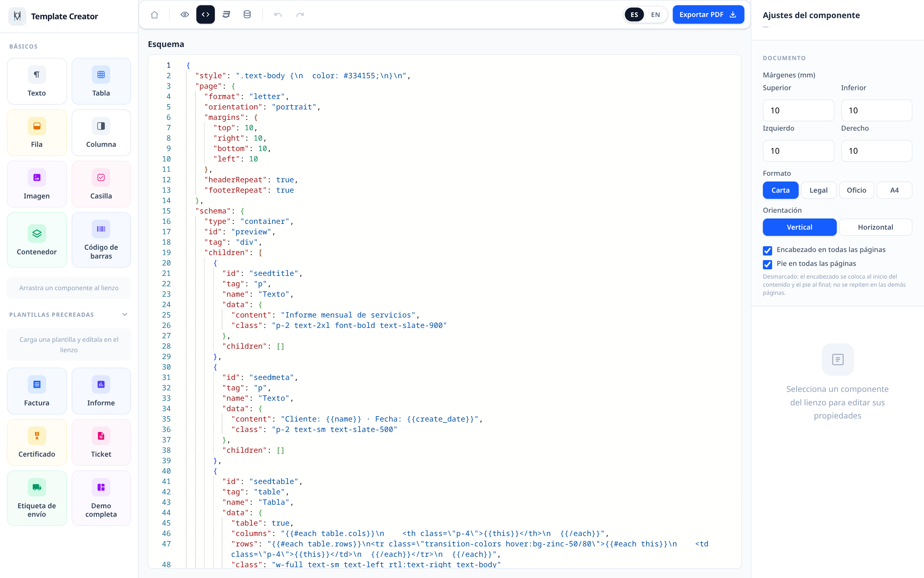Image resolution: width=924 pixels, height=578 pixels.
Task: Load the Informe template
Action: pos(101,391)
